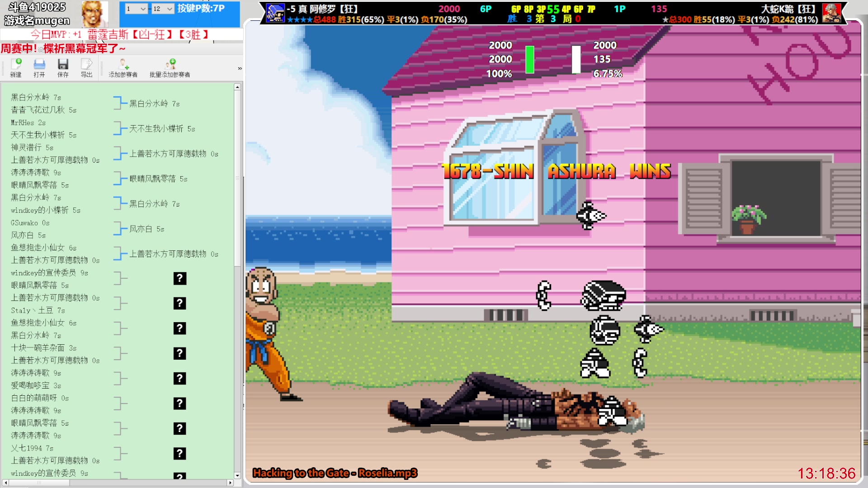Click the 真阿修罗 character portrait icon
This screenshot has height=488, width=868.
275,13
